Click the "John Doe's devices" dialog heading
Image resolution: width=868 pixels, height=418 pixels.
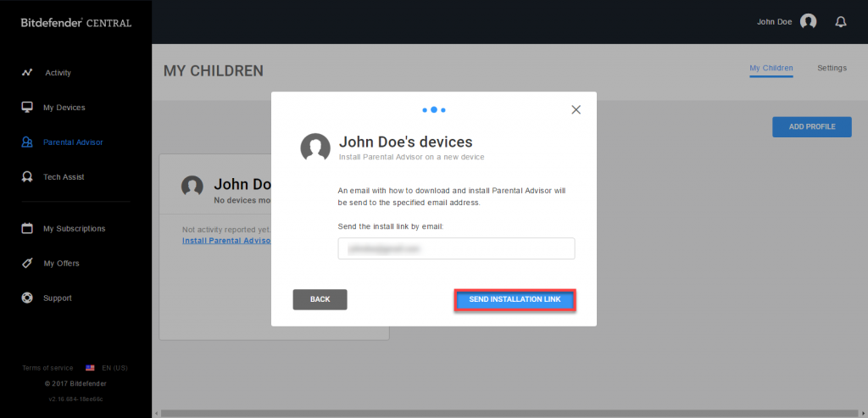pyautogui.click(x=406, y=142)
